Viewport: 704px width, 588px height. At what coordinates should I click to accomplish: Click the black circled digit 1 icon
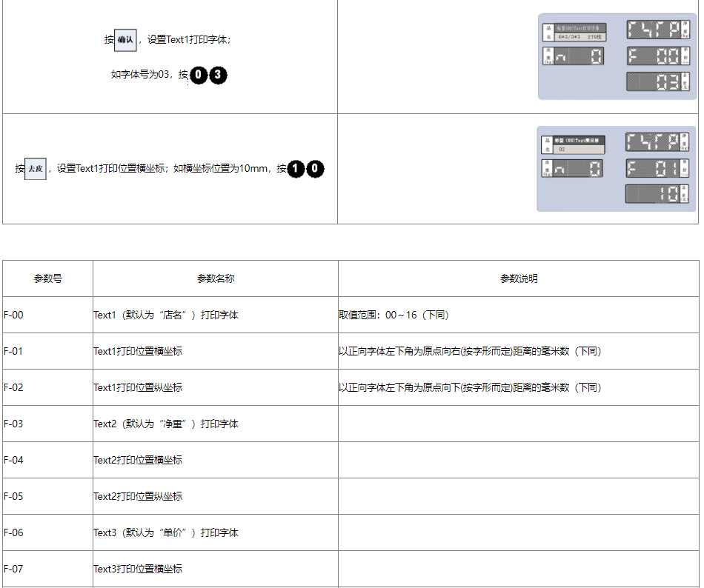point(296,169)
